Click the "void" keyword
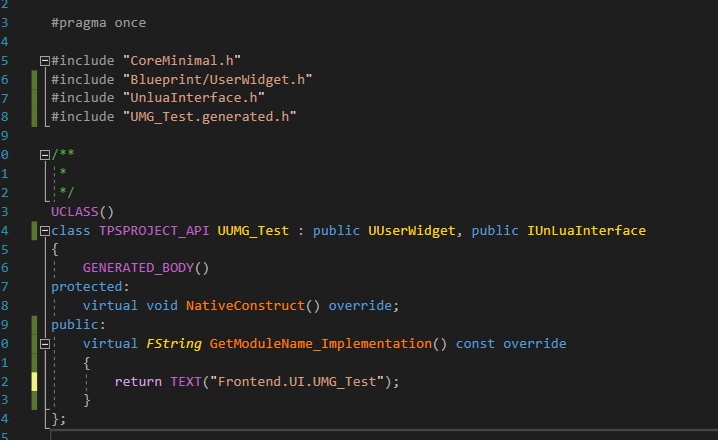Image resolution: width=718 pixels, height=440 pixels. pyautogui.click(x=162, y=306)
